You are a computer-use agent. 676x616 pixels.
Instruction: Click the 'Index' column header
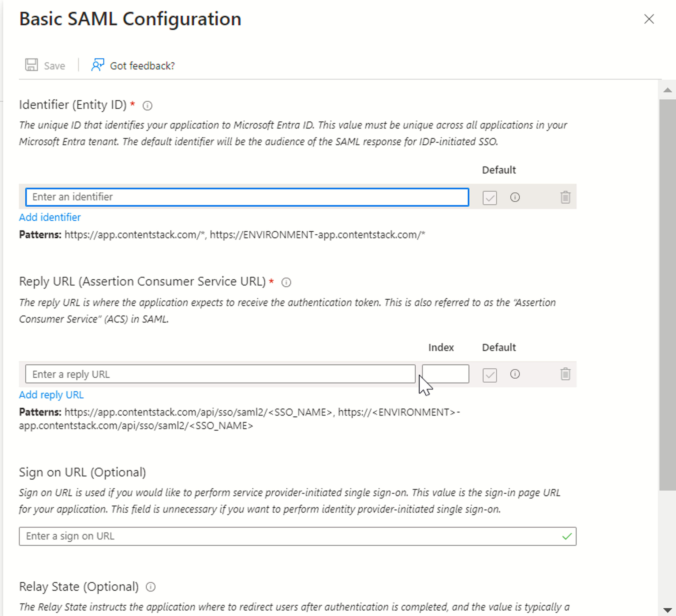(x=441, y=347)
